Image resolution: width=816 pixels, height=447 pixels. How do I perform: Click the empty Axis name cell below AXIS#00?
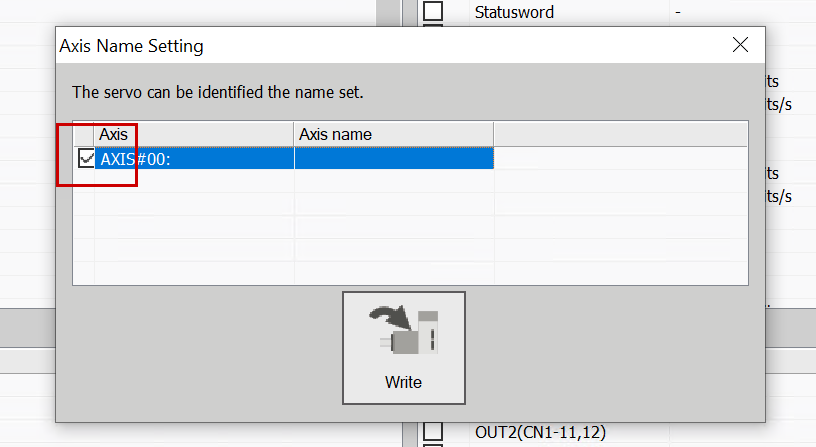(393, 182)
